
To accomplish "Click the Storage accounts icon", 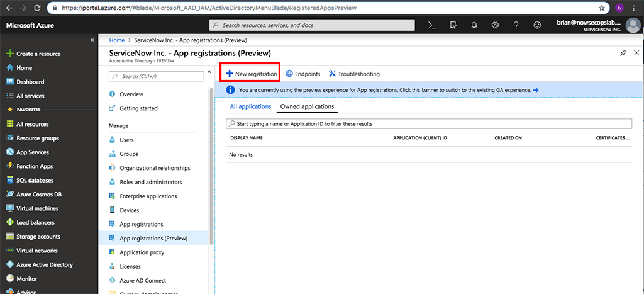I will pyautogui.click(x=10, y=237).
